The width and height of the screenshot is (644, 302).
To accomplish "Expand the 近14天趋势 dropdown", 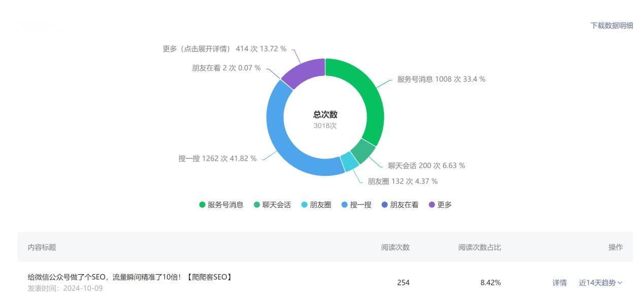I will (600, 283).
